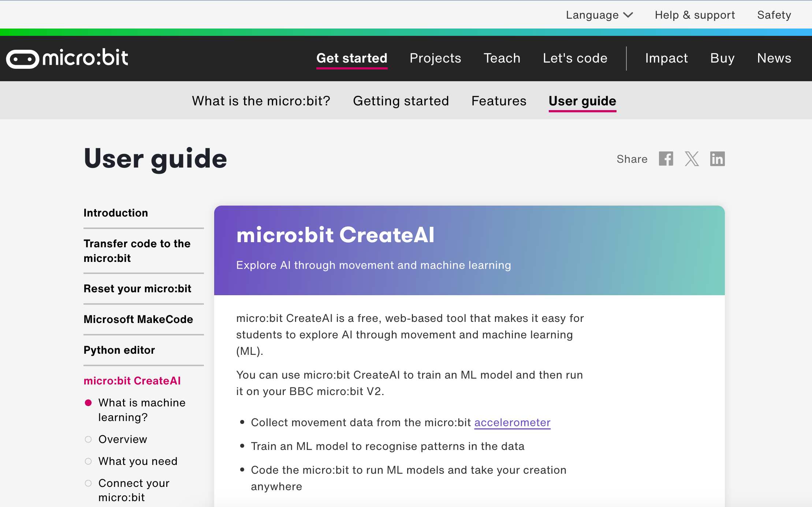The width and height of the screenshot is (812, 507).
Task: Click the micro:bit logo icon
Action: pyautogui.click(x=23, y=59)
